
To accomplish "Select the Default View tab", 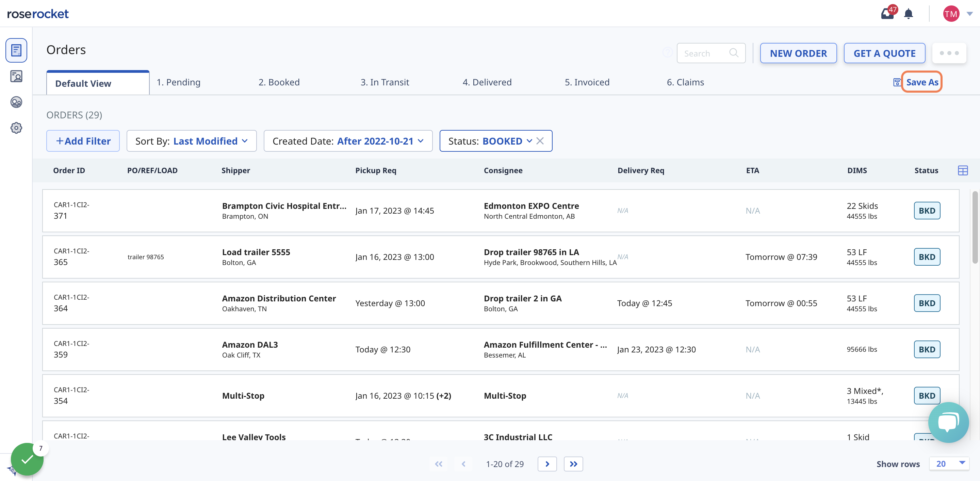I will 98,83.
